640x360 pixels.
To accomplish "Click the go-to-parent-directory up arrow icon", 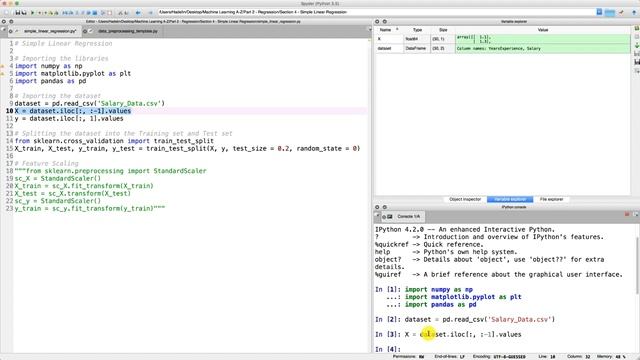I will [x=634, y=12].
